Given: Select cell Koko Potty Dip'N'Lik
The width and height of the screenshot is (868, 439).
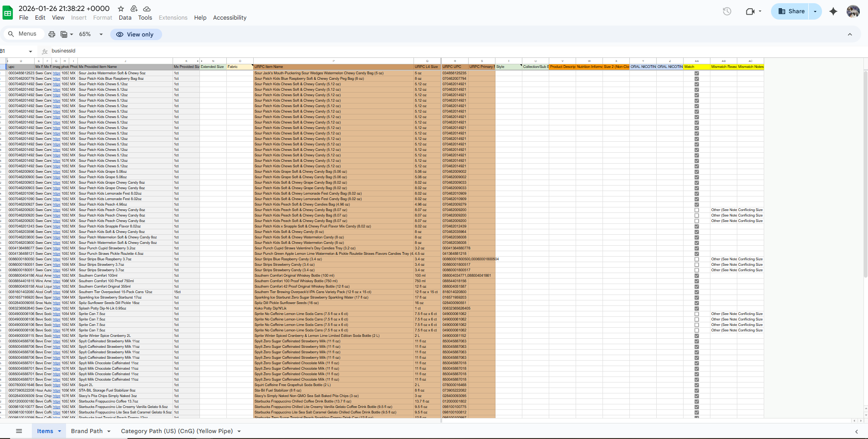Looking at the screenshot, I should 333,308.
